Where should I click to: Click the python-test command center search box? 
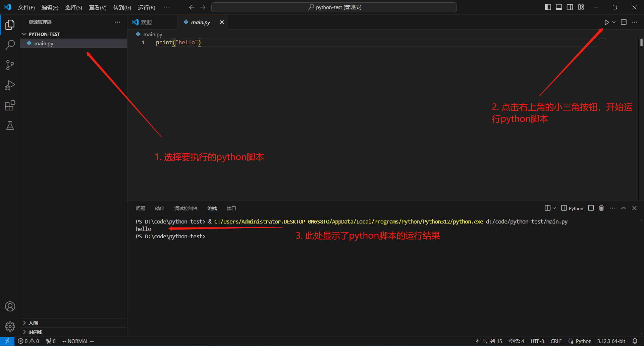334,7
